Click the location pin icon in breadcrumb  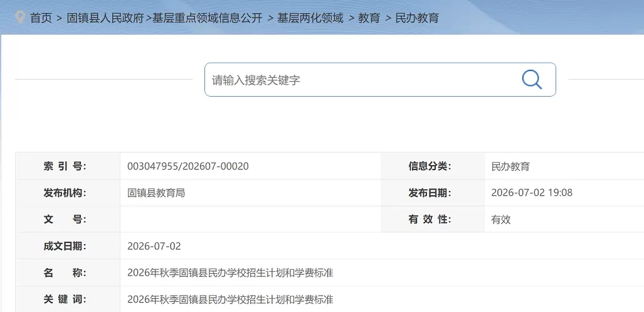(19, 18)
